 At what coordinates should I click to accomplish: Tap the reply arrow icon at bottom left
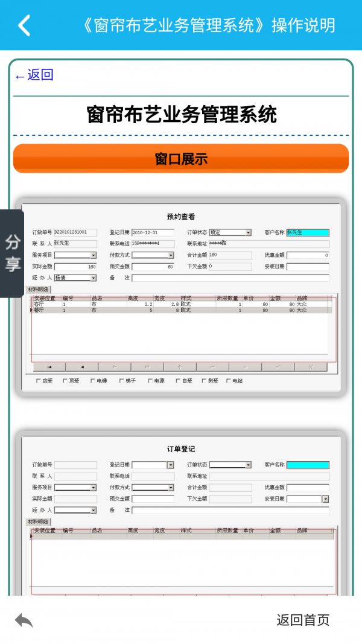24,620
